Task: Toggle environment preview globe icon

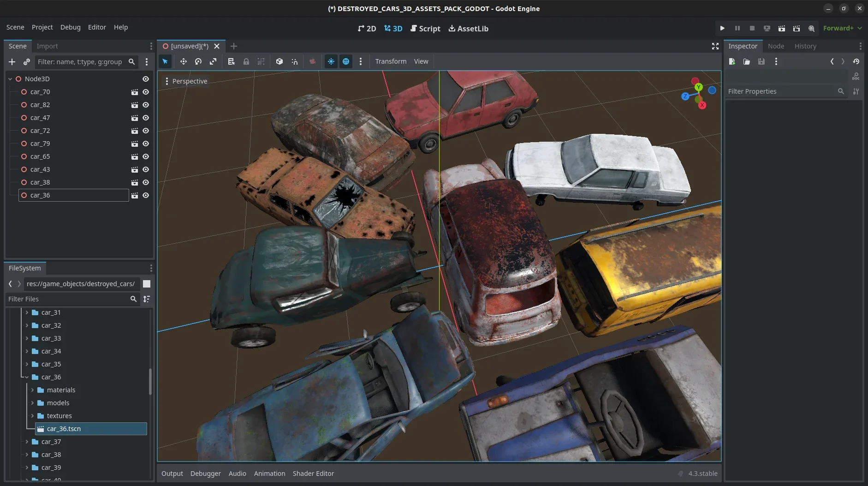Action: coord(346,61)
